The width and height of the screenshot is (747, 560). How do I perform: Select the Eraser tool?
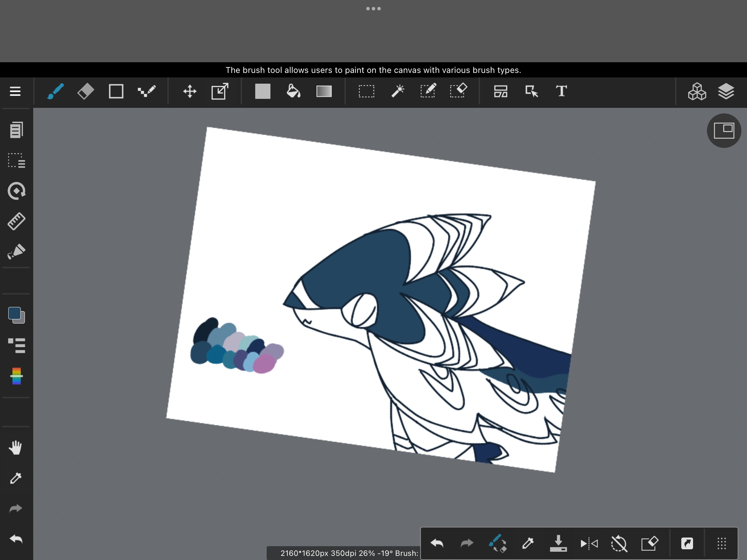coord(85,91)
